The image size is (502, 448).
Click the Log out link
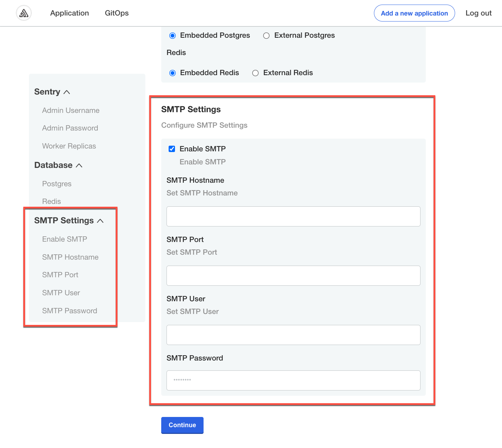pyautogui.click(x=478, y=13)
